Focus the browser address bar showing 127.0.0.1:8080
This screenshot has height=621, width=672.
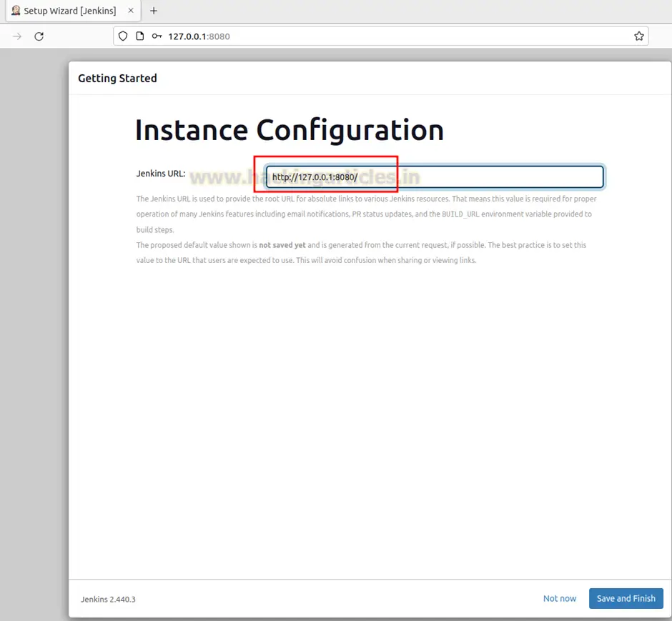tap(381, 36)
